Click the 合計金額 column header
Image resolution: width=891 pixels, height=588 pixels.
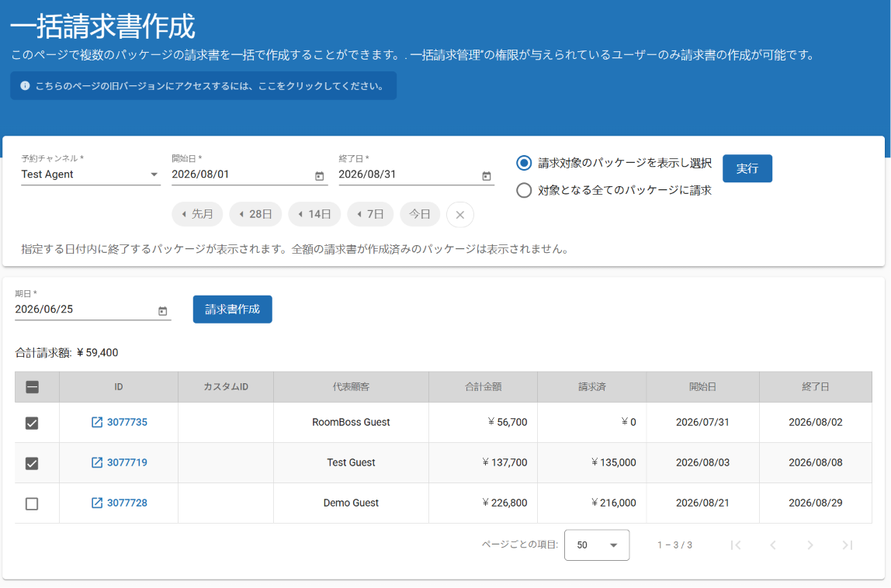(x=483, y=387)
